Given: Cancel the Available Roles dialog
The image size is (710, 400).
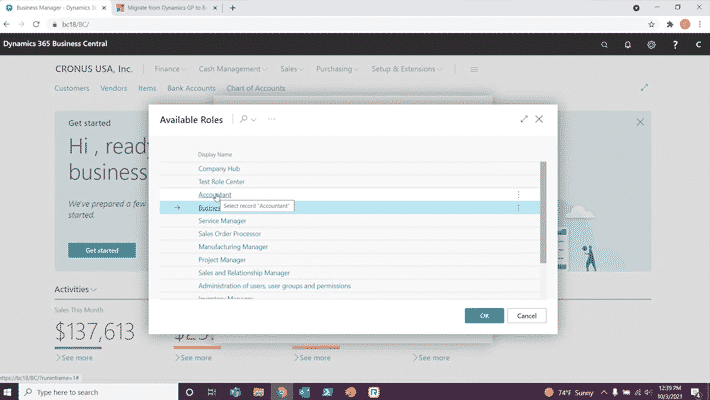Looking at the screenshot, I should tap(527, 316).
